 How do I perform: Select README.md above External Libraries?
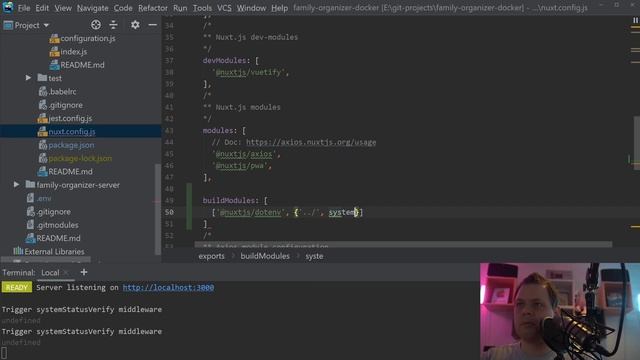point(58,238)
